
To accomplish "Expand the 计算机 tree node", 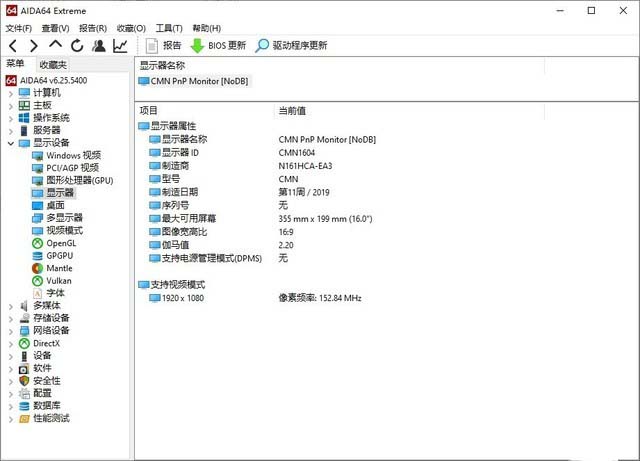I will pyautogui.click(x=11, y=94).
